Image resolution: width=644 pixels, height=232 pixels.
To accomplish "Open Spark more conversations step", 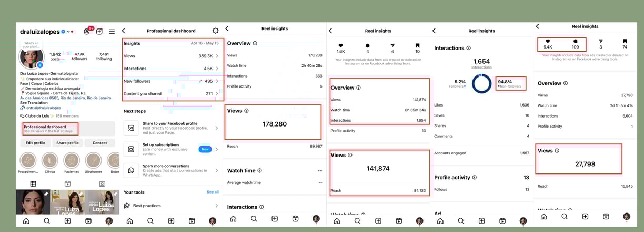I will [x=172, y=170].
